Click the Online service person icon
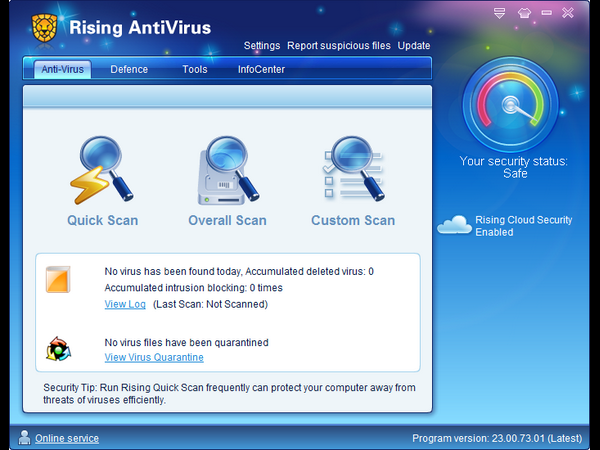 pyautogui.click(x=24, y=437)
